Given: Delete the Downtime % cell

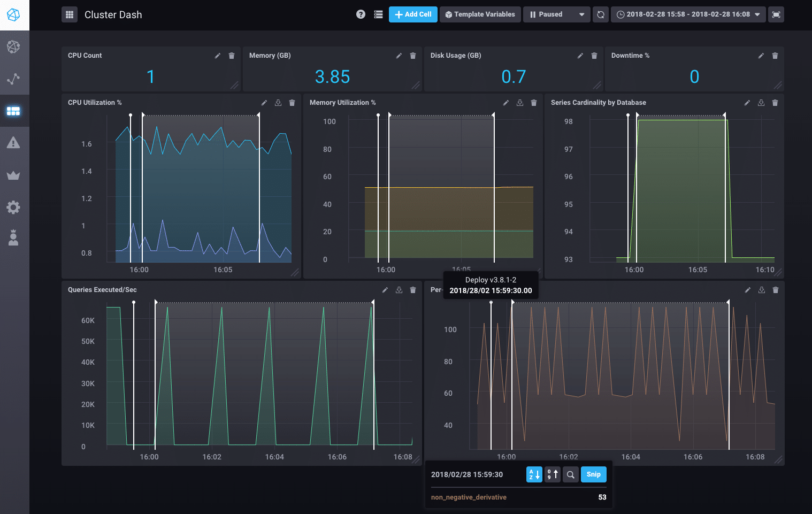Looking at the screenshot, I should (775, 55).
